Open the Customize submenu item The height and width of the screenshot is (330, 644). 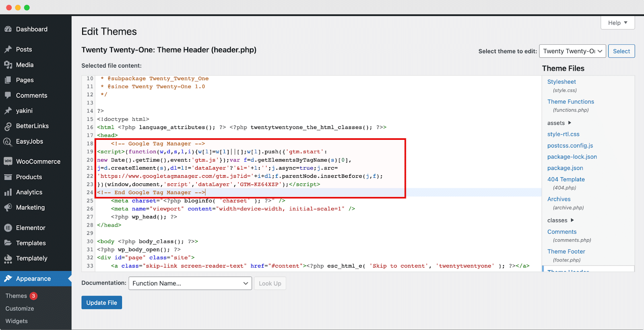point(20,309)
